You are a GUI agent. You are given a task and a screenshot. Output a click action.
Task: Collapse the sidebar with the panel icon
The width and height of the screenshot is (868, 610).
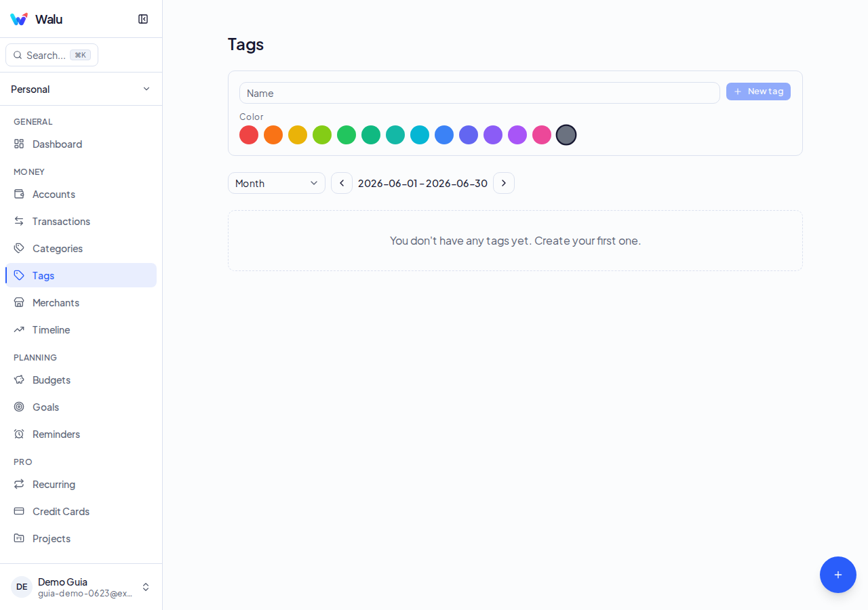point(143,19)
